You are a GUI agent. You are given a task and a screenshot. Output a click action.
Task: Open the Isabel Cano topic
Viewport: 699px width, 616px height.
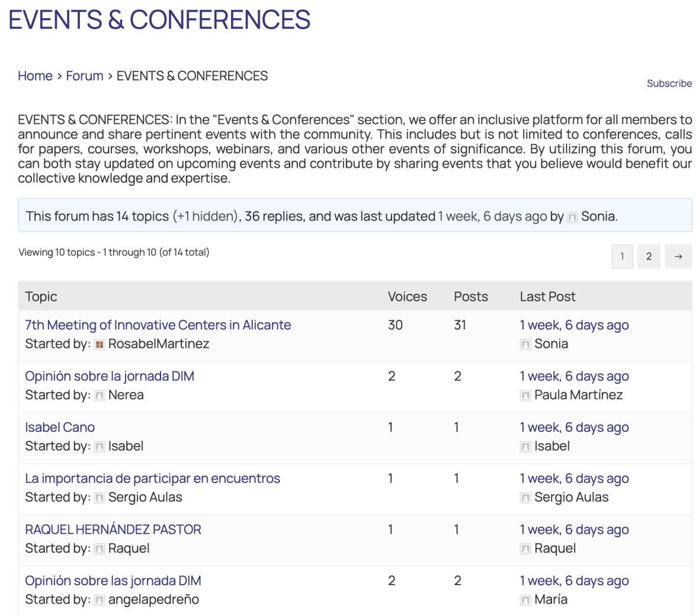[x=60, y=428]
